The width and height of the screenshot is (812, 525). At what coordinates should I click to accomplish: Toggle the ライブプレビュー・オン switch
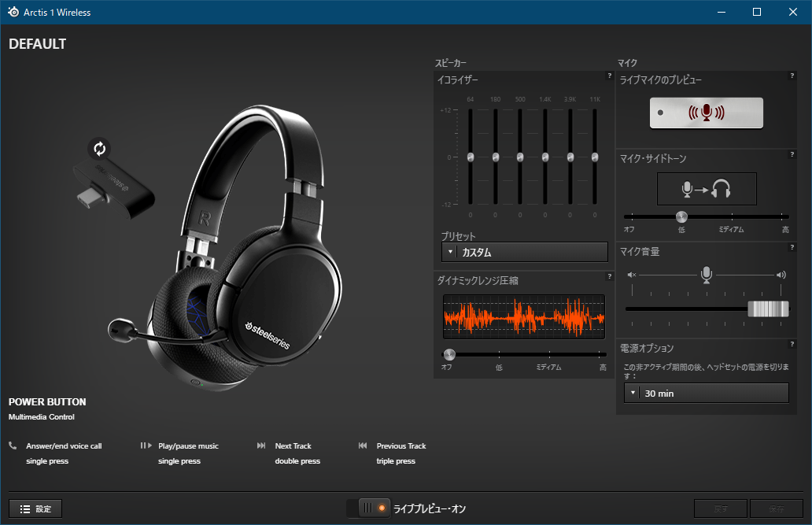point(367,508)
